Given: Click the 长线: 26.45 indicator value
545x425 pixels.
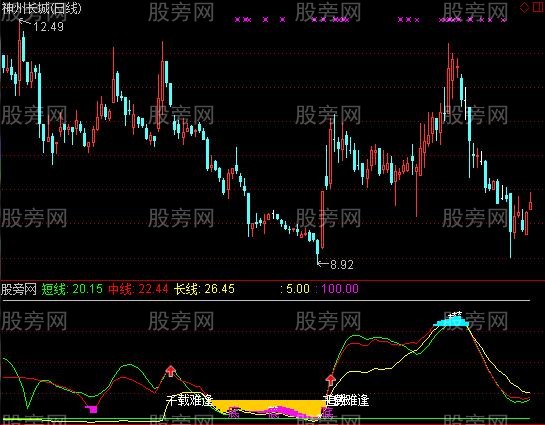Looking at the screenshot, I should click(204, 289).
